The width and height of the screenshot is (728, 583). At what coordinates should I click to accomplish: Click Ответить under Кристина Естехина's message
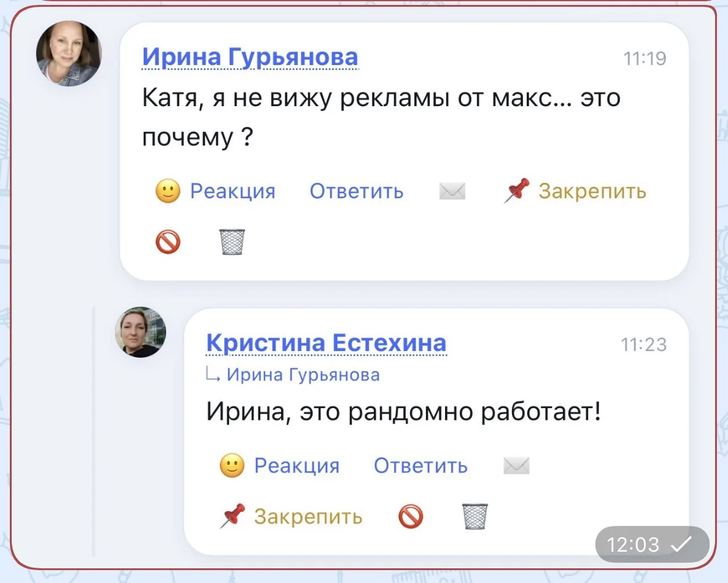pos(420,466)
